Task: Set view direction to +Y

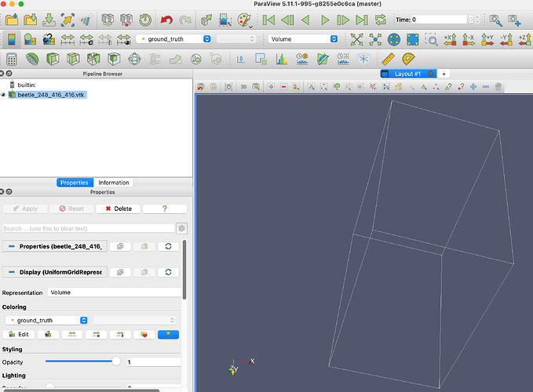Action: [x=487, y=39]
